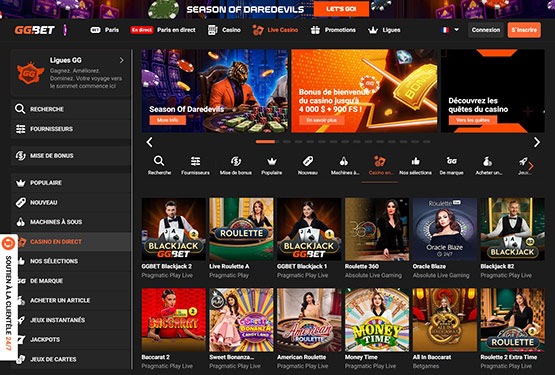Click the GGBET logo
555x375 pixels.
[34, 30]
